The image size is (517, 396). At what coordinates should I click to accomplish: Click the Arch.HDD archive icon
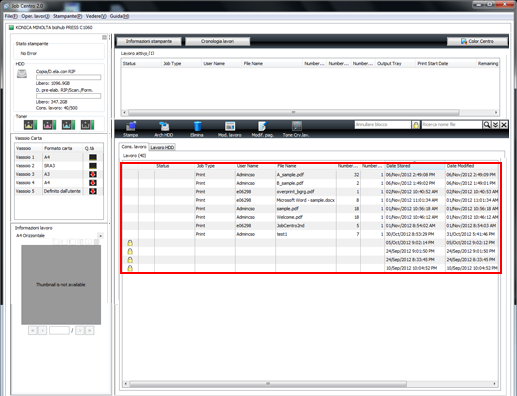[x=164, y=129]
